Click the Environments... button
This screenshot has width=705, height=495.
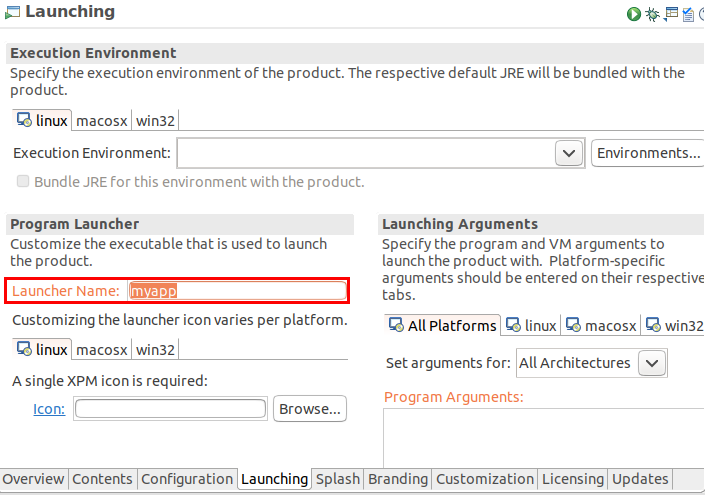pyautogui.click(x=648, y=153)
